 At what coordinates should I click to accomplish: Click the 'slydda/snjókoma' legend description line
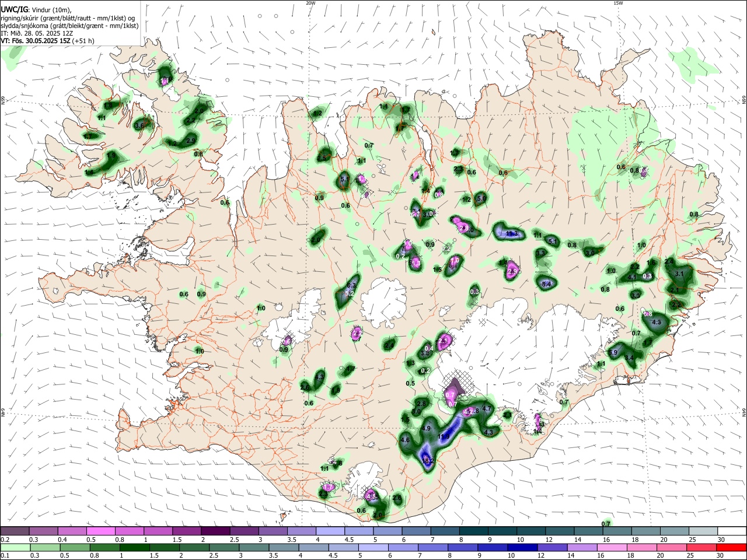click(69, 26)
